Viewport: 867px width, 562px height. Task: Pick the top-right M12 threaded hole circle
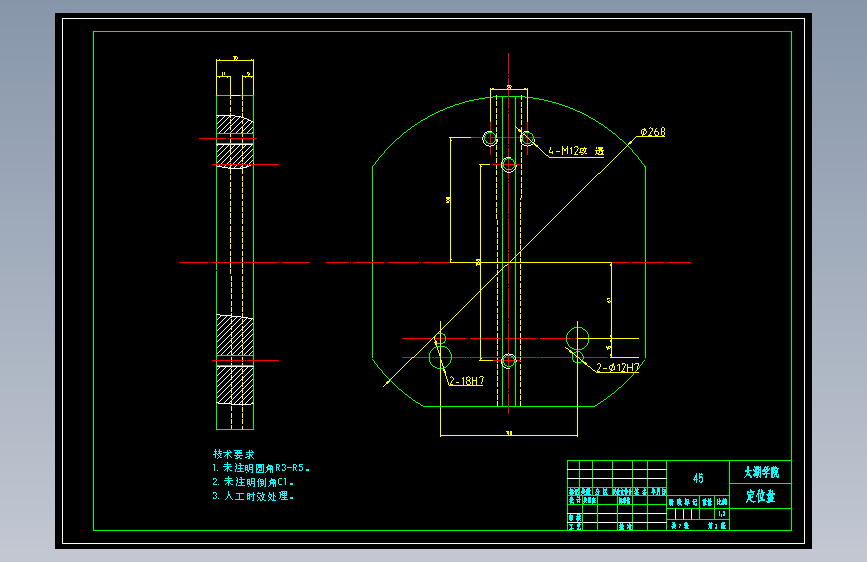tap(527, 138)
